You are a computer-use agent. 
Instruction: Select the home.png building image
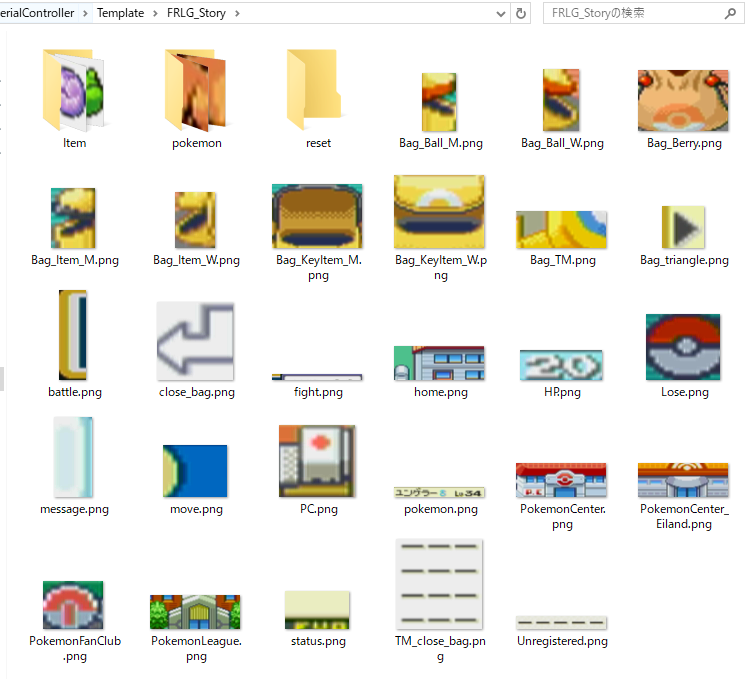point(439,363)
